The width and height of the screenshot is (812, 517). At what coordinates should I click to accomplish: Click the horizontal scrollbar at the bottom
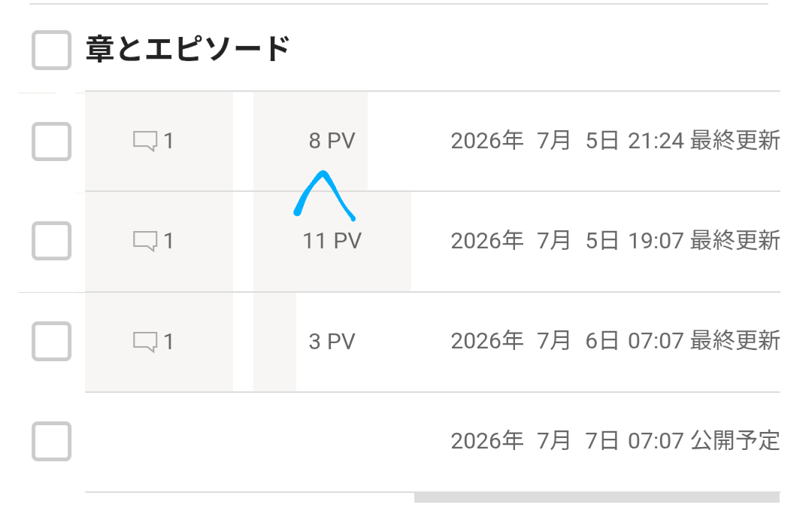click(596, 497)
